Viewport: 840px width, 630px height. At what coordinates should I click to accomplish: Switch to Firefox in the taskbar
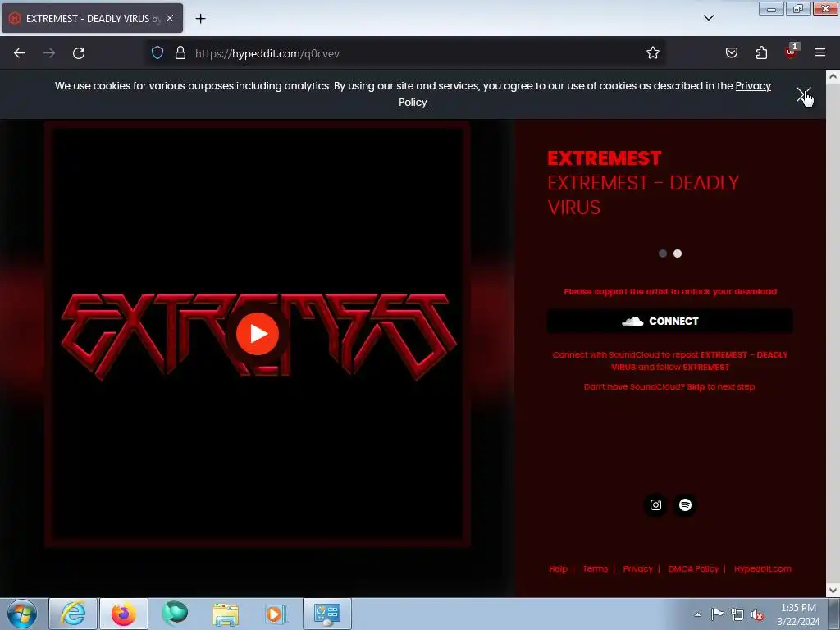[124, 614]
